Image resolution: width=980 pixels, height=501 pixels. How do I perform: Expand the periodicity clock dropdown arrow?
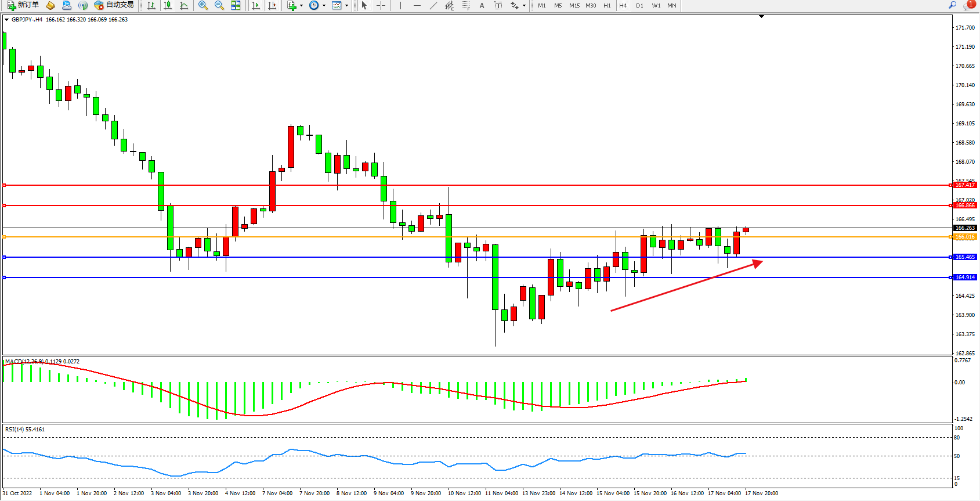(x=324, y=6)
